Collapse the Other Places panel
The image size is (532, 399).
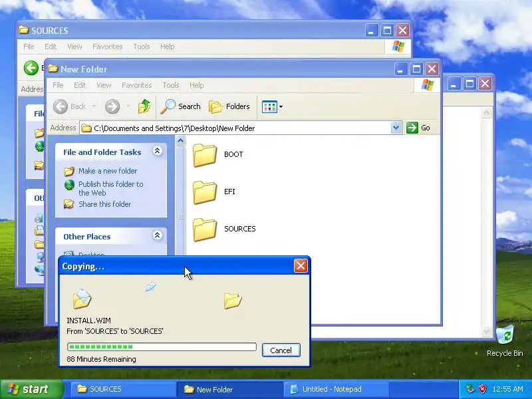[x=157, y=235]
